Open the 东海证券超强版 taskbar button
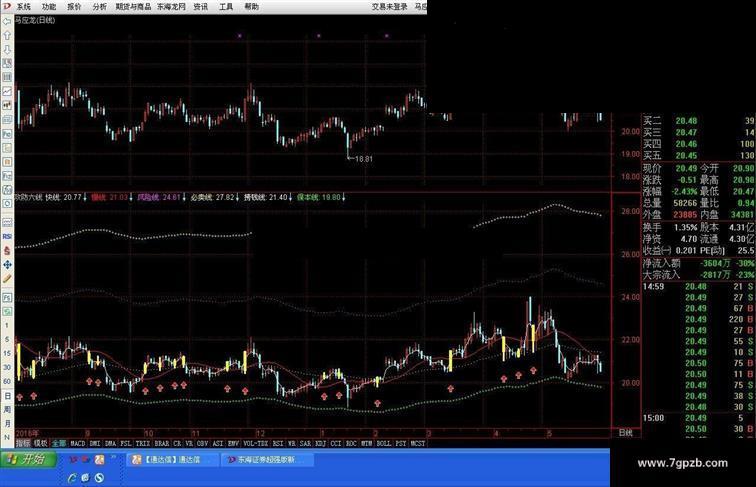The height and width of the screenshot is (487, 756). [x=267, y=460]
